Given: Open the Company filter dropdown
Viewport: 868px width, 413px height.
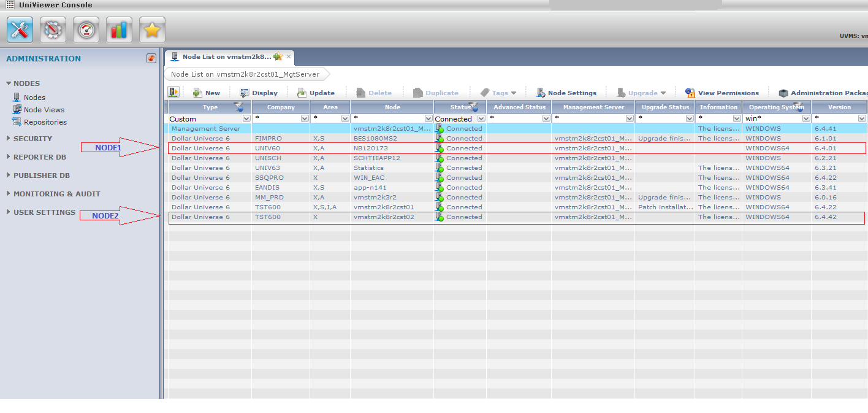Looking at the screenshot, I should [x=305, y=118].
